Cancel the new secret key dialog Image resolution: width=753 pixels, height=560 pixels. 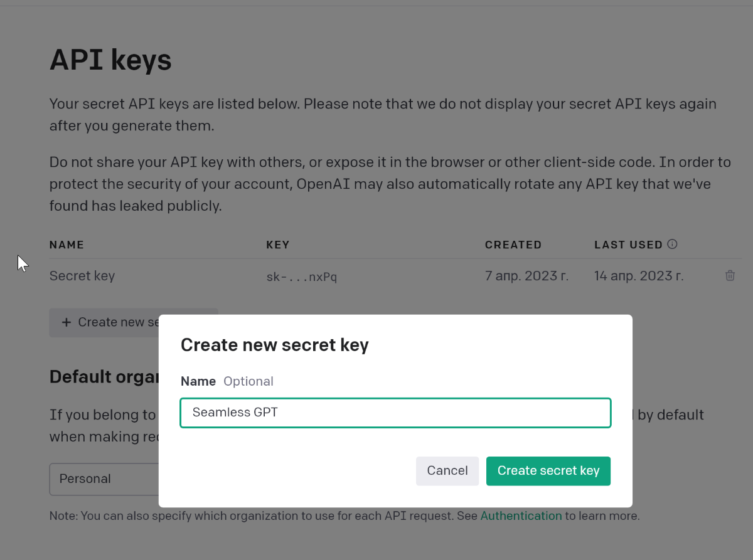[447, 471]
